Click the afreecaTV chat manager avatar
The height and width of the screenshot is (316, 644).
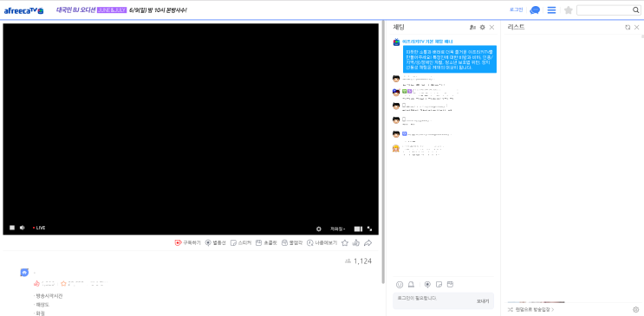coord(396,42)
